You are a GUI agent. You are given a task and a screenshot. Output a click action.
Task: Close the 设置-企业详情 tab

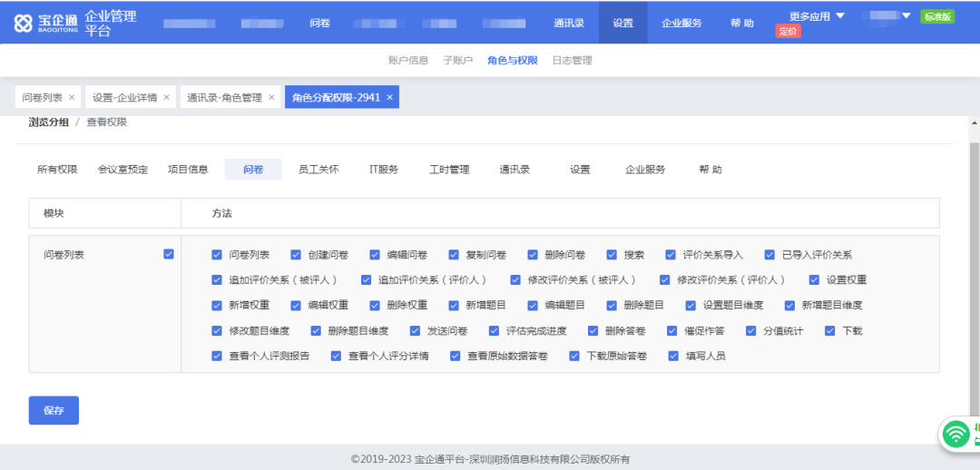[x=166, y=97]
